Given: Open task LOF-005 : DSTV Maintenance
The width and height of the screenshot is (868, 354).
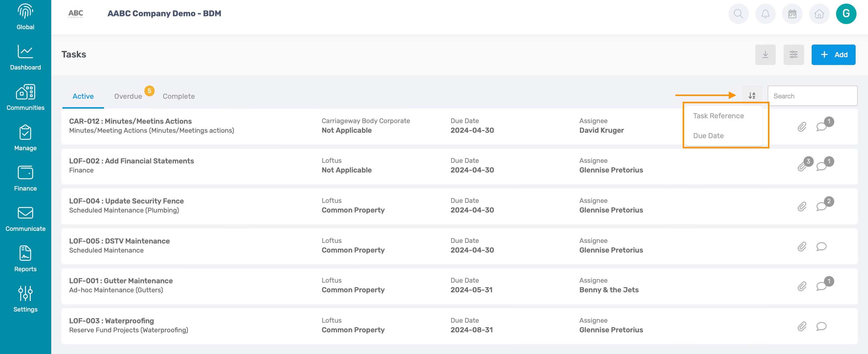Looking at the screenshot, I should (x=119, y=241).
